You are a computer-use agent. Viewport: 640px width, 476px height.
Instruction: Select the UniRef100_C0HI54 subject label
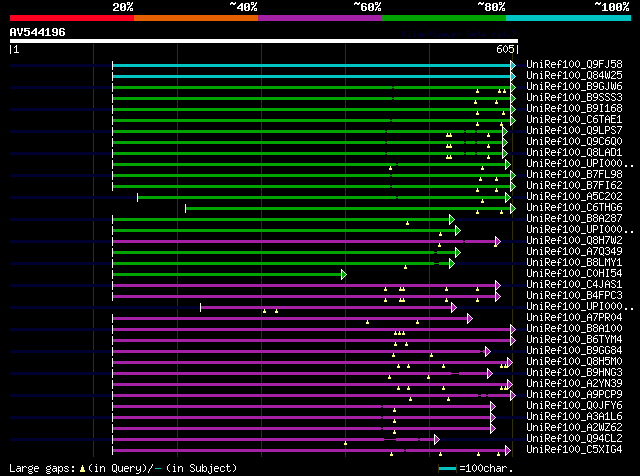pos(574,274)
